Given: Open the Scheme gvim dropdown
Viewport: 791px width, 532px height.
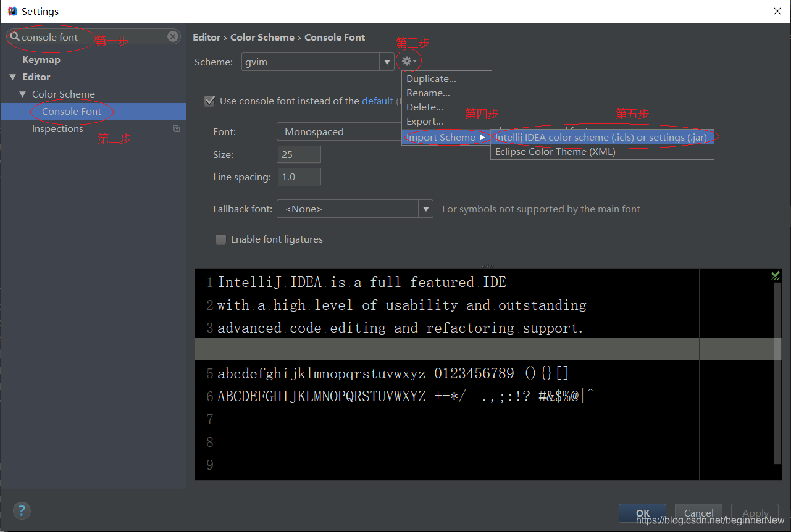Looking at the screenshot, I should coord(317,62).
